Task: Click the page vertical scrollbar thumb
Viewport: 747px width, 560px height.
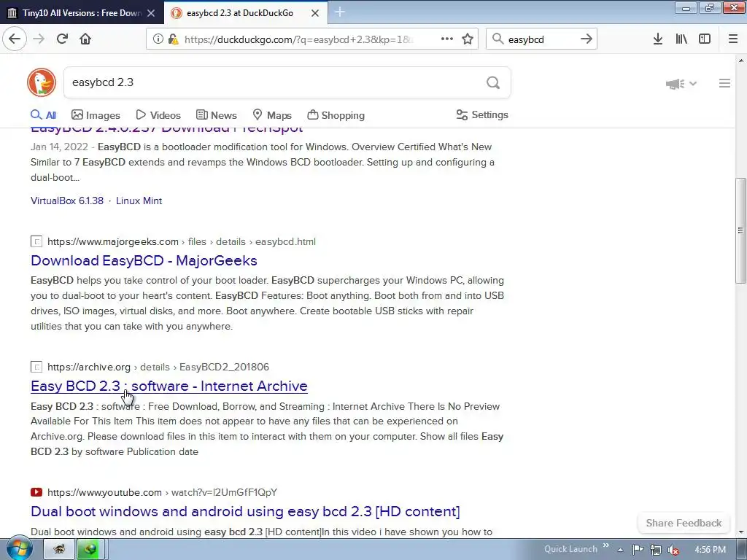Action: (740, 230)
